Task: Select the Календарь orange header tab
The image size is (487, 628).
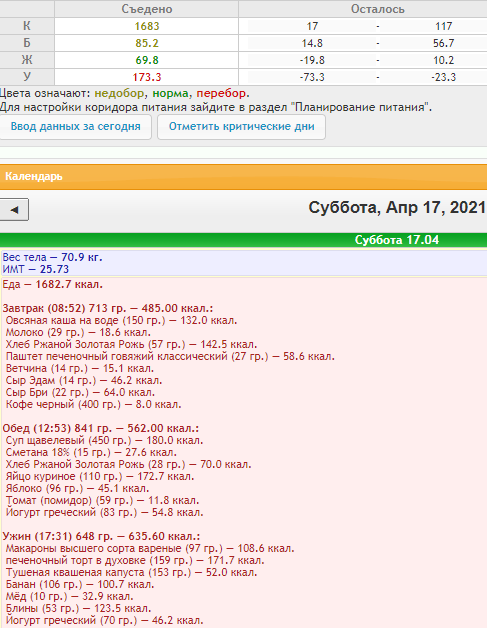Action: pos(34,176)
